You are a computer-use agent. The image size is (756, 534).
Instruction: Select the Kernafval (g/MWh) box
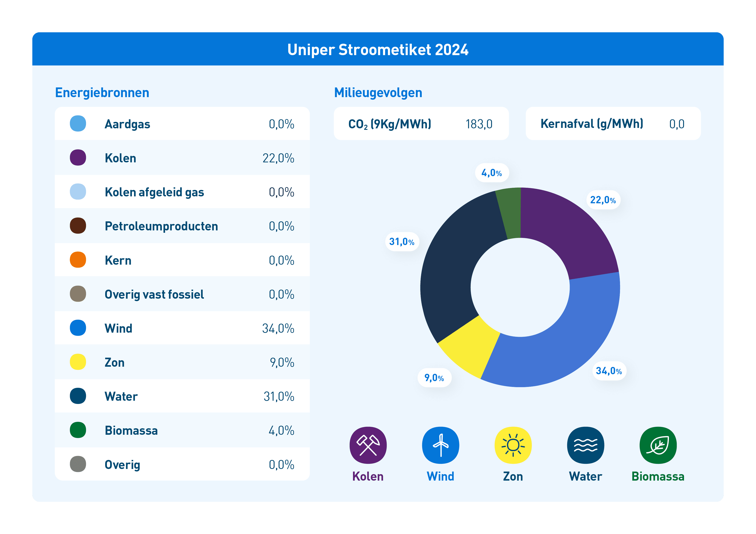coord(613,124)
